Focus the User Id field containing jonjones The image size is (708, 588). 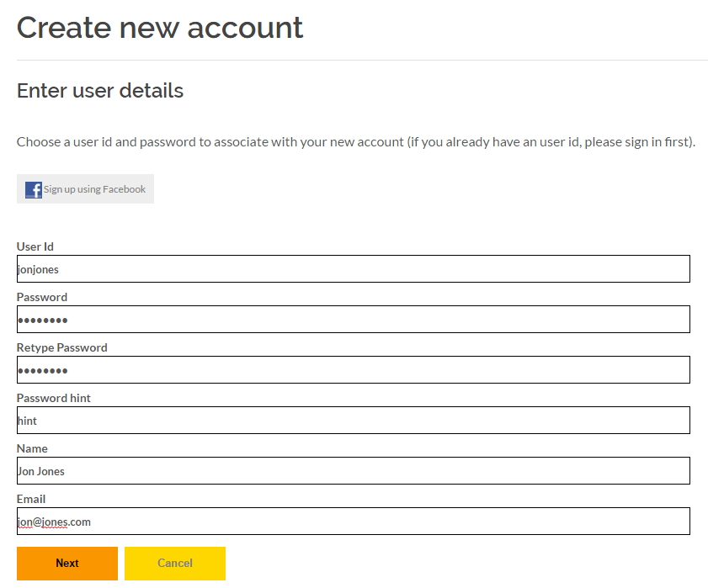click(x=353, y=269)
